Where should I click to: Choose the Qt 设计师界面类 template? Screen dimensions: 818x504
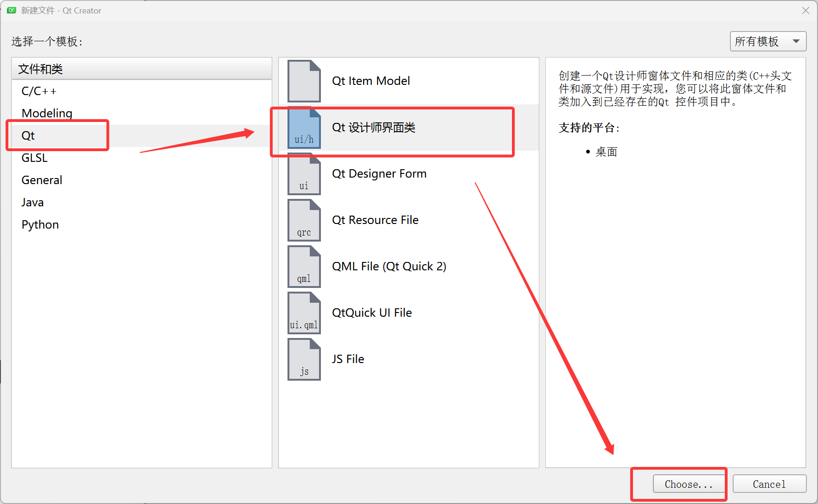409,128
